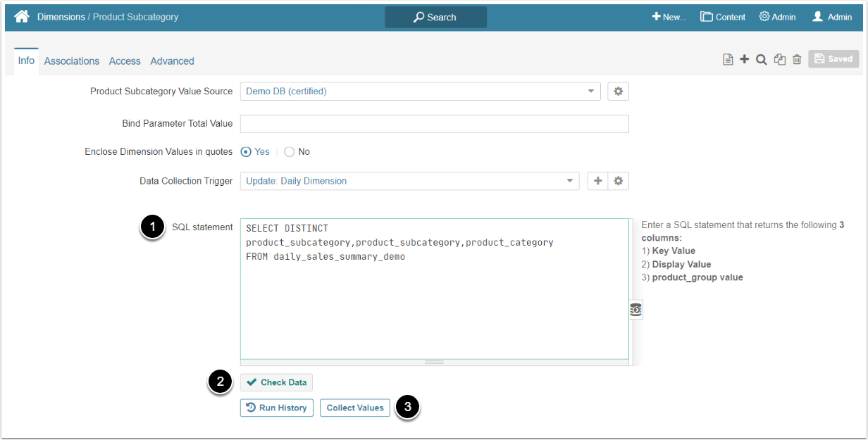Delete dimension with the trash icon
The image size is (868, 440).
click(x=797, y=60)
